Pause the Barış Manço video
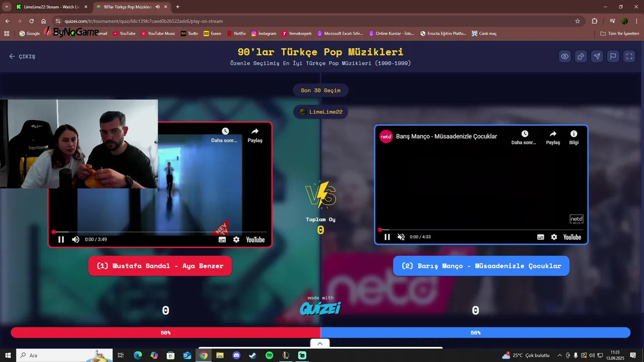Image resolution: width=644 pixels, height=362 pixels. coord(387,237)
